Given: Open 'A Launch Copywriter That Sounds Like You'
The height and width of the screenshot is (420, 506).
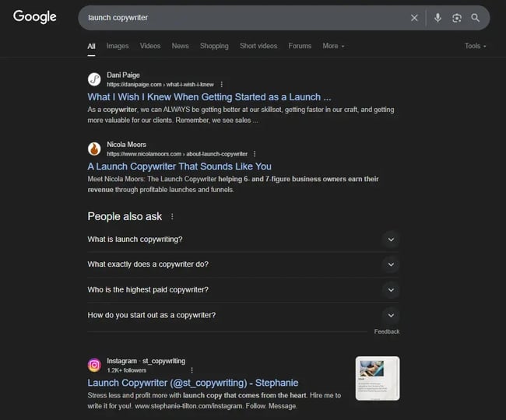Looking at the screenshot, I should coord(179,166).
